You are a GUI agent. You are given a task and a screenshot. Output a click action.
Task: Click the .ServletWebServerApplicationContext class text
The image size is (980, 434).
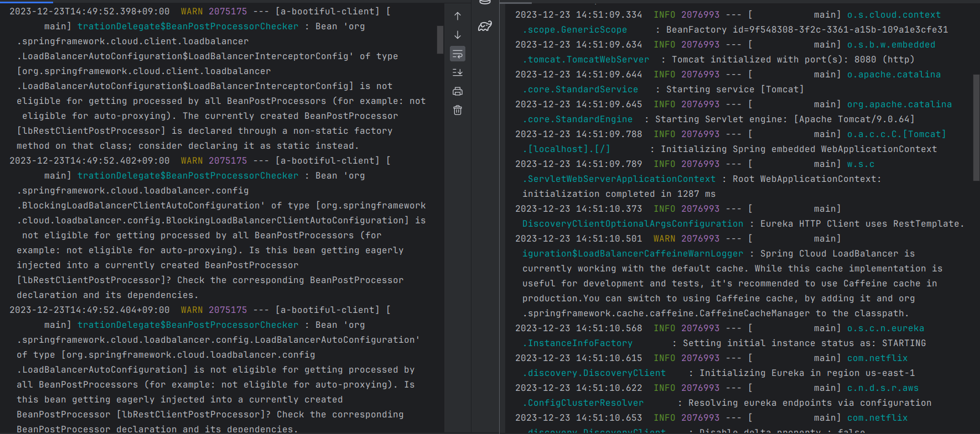[619, 179]
